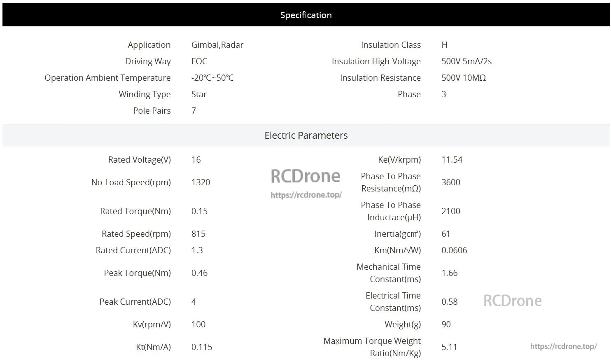
Task: Click the Driving Way FOC value
Action: point(199,61)
